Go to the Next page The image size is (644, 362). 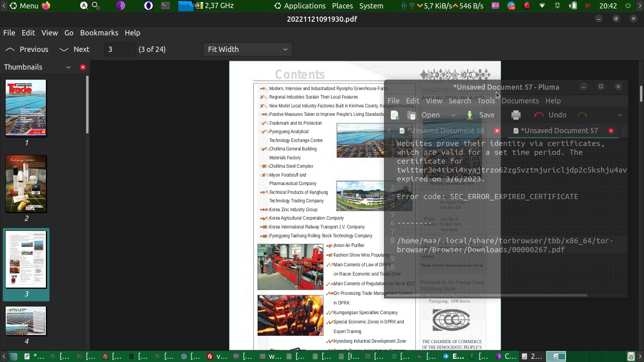pos(74,49)
